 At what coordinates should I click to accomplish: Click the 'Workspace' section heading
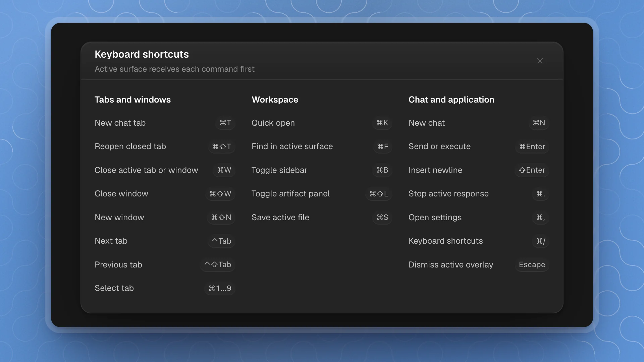click(x=275, y=100)
